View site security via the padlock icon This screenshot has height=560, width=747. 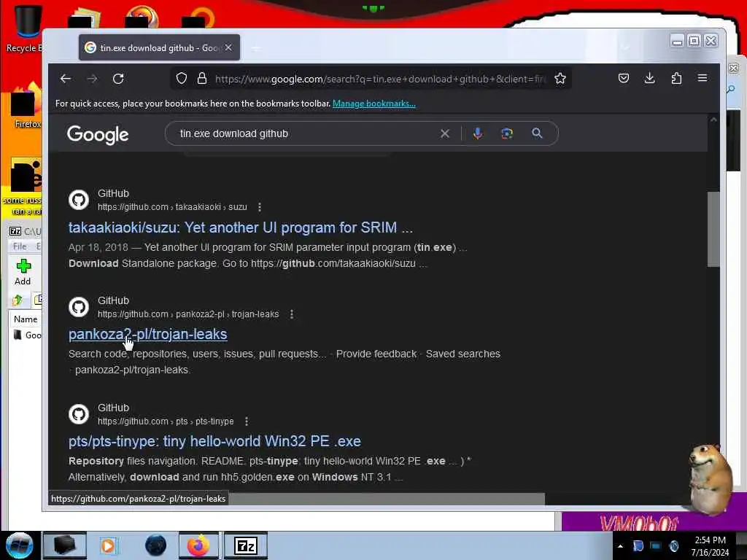tap(202, 78)
